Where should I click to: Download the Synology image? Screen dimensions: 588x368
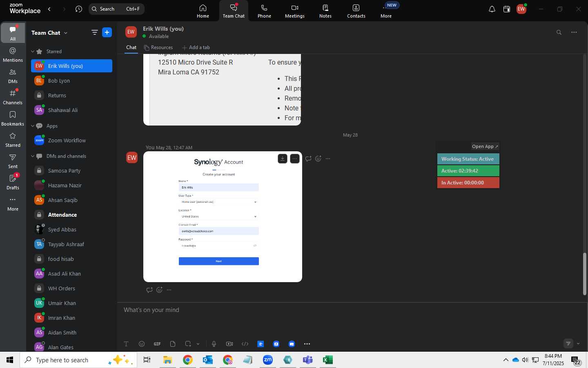click(283, 159)
